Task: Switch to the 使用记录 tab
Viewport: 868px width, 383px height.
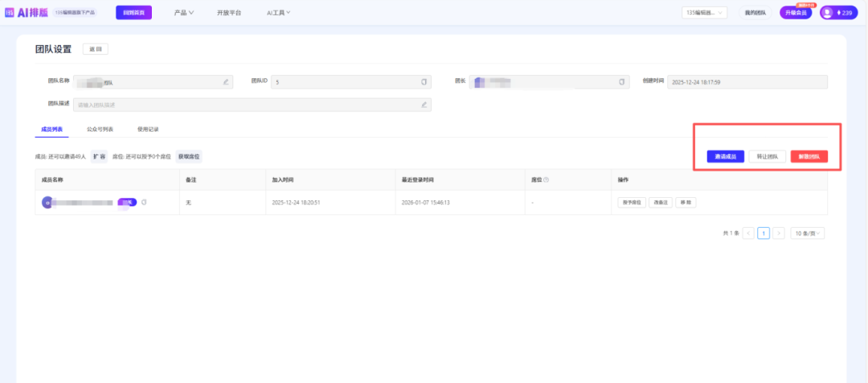Action: pos(148,130)
